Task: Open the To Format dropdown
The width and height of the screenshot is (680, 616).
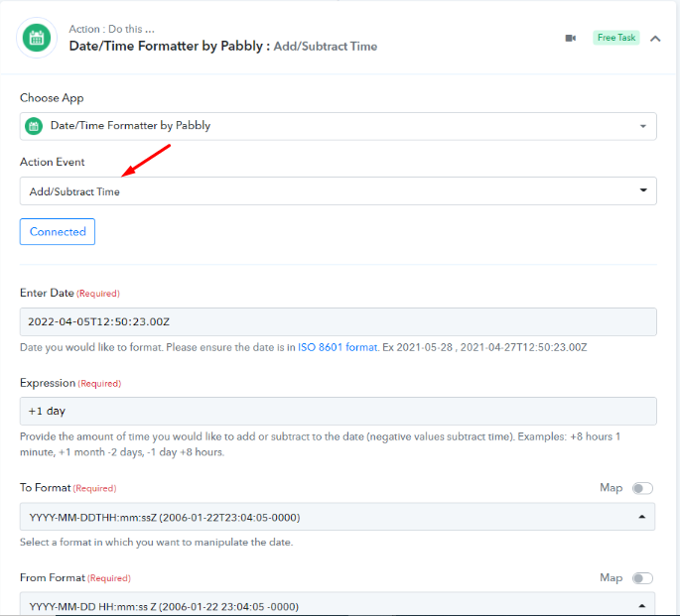Action: click(337, 517)
